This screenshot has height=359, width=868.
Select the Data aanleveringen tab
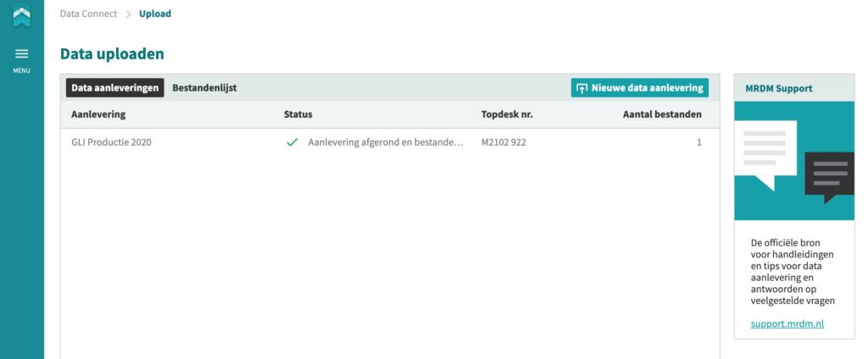click(115, 87)
